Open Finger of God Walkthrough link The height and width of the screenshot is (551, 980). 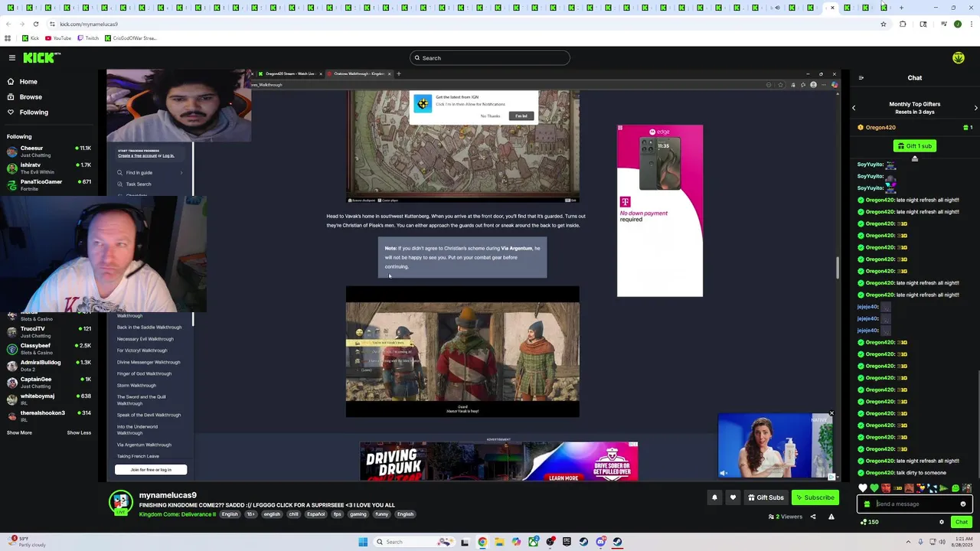coord(144,373)
